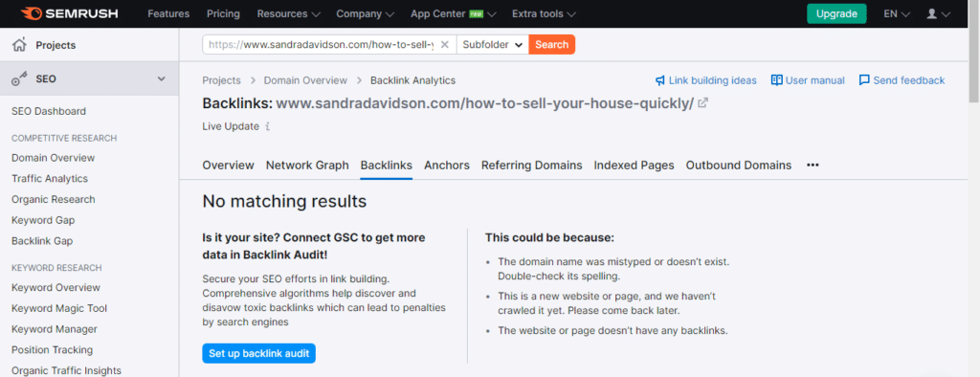Open Keyword Gap in sidebar
This screenshot has width=980, height=377.
[43, 220]
